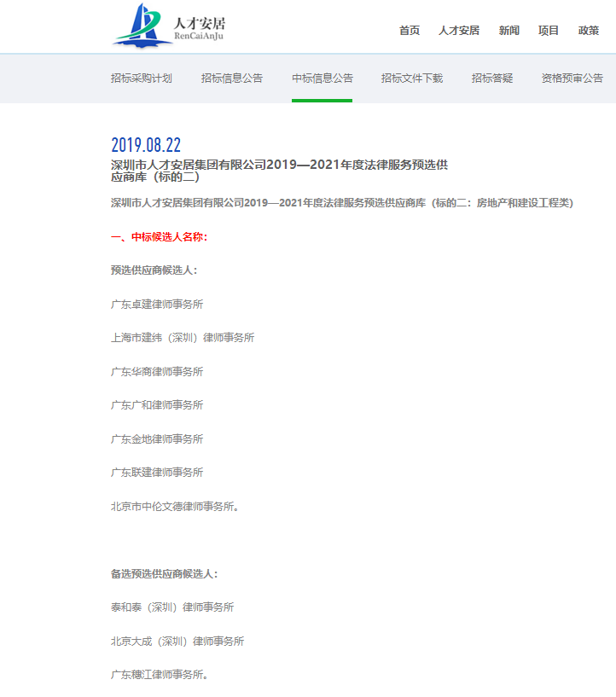The height and width of the screenshot is (697, 616).
Task: Click the article title about 法律服务预选供应商库
Action: click(279, 171)
